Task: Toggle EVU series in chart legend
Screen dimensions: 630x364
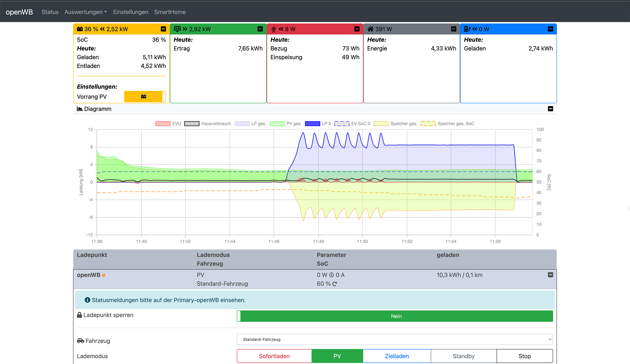Action: point(163,124)
